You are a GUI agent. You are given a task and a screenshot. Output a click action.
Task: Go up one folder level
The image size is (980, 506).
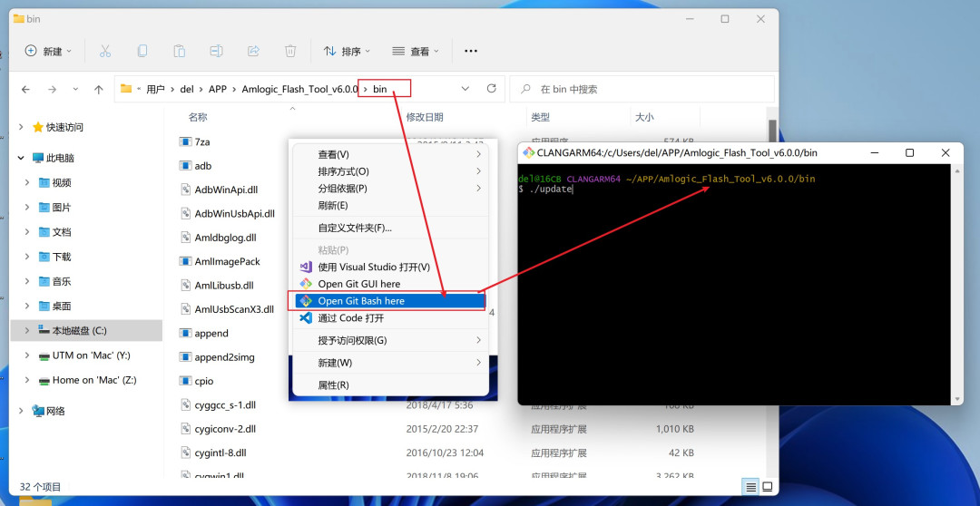point(98,90)
